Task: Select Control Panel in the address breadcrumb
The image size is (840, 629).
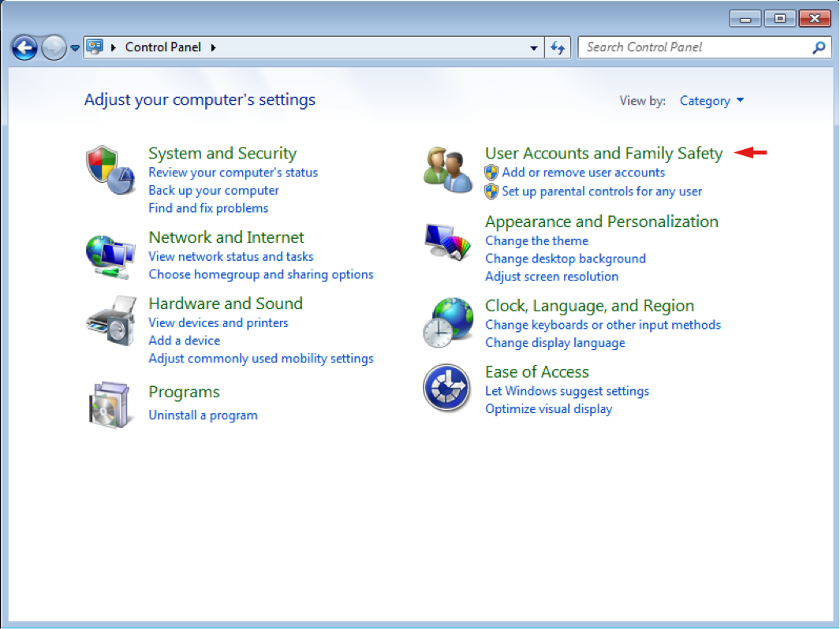Action: click(x=162, y=47)
